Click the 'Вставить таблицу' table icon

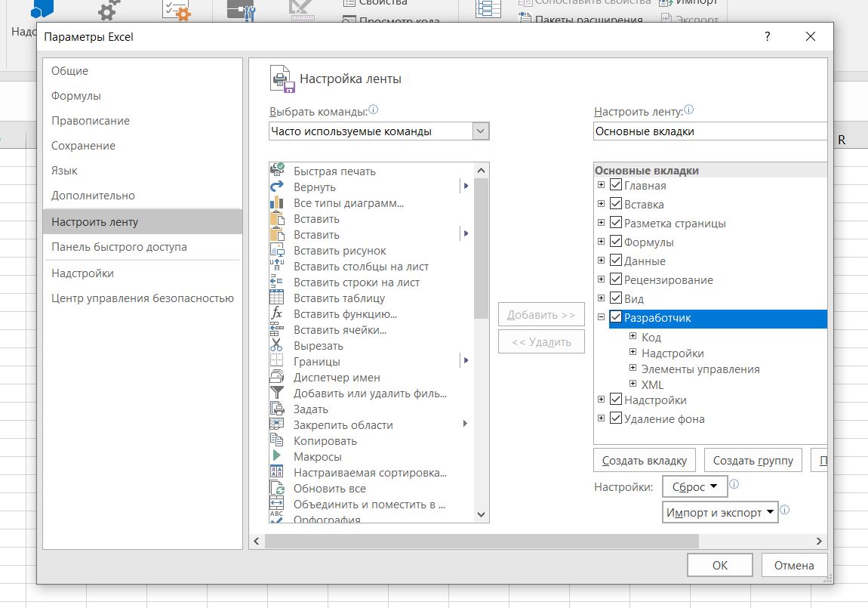[x=277, y=298]
